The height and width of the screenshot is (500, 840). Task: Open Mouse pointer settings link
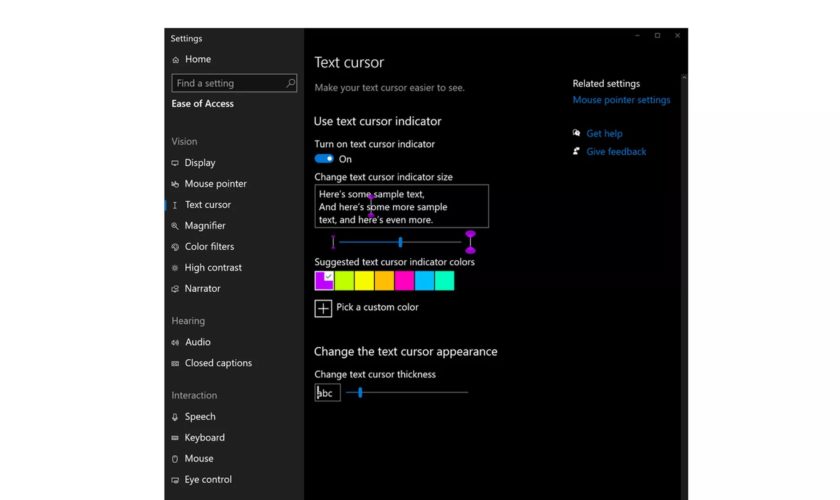(621, 100)
